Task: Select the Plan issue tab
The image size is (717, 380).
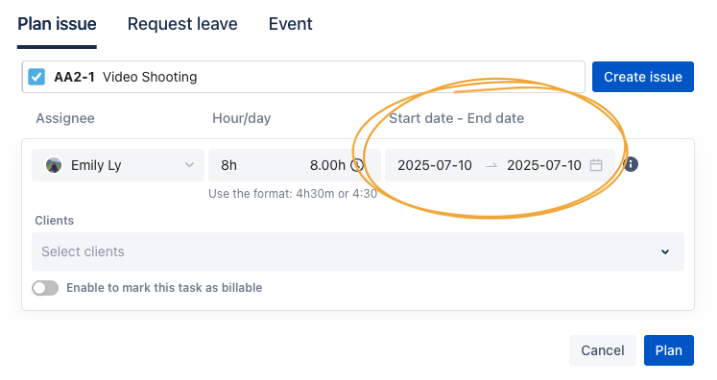Action: click(x=57, y=24)
